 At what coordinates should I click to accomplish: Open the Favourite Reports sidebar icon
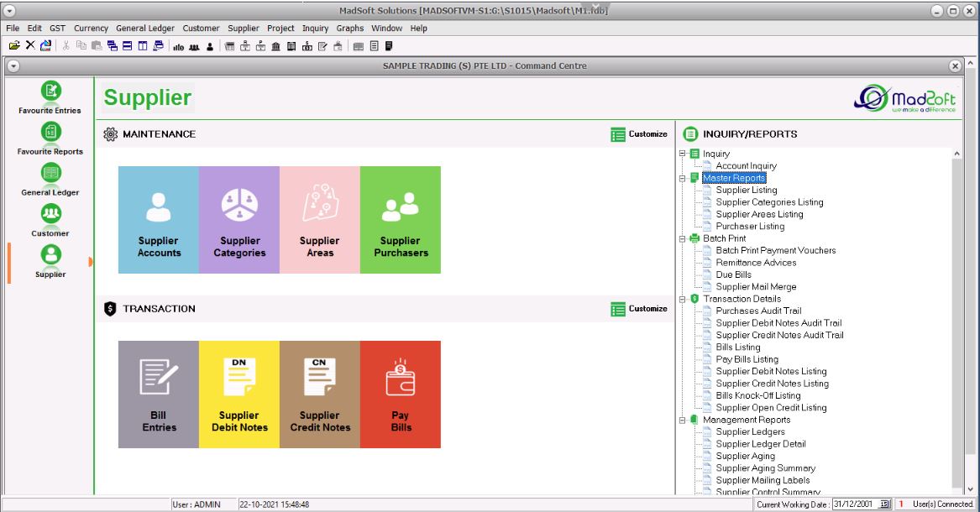[x=50, y=132]
